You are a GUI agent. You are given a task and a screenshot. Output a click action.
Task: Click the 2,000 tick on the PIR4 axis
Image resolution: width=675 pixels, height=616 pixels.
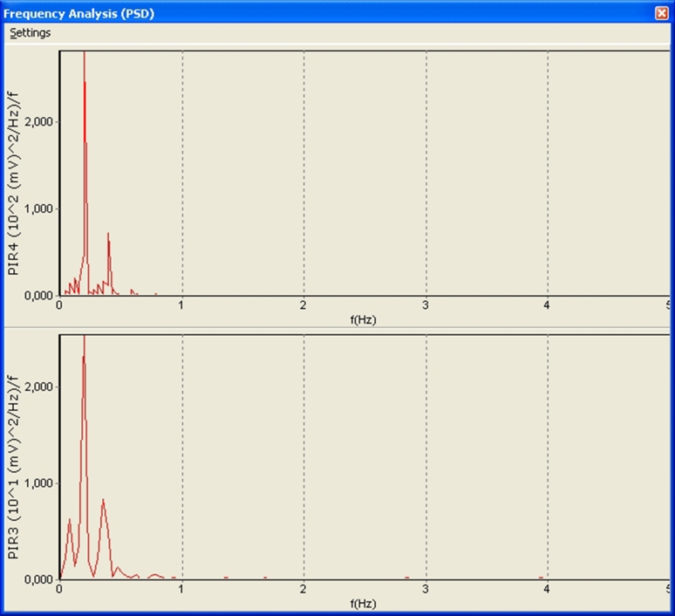click(42, 122)
